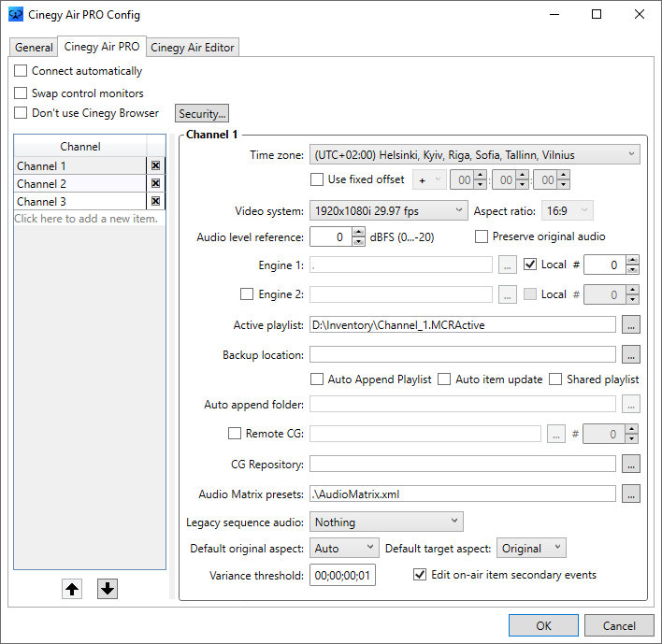This screenshot has width=662, height=644.
Task: Click the Channel column header
Action: (80, 147)
